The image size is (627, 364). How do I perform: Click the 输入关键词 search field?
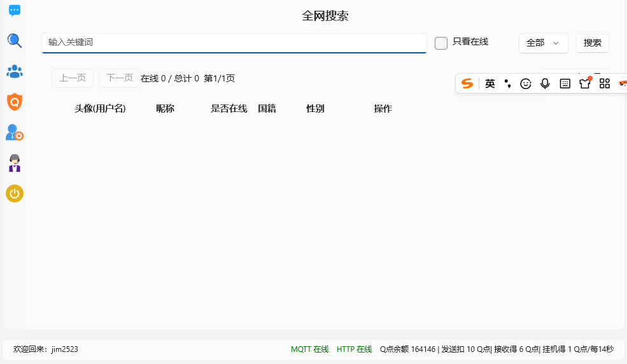[x=234, y=43]
